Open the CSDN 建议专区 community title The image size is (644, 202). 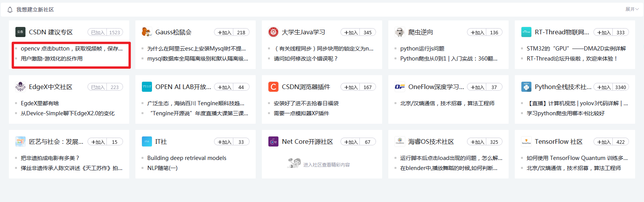click(x=51, y=32)
